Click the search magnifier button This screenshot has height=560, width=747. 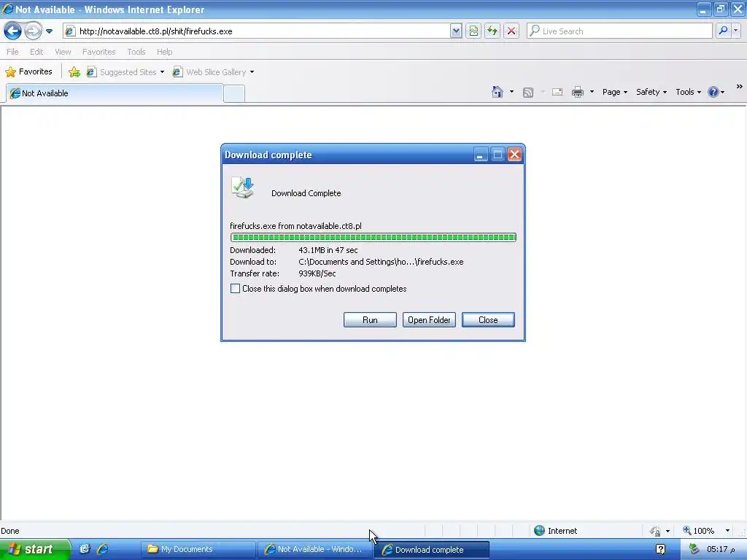[x=723, y=31]
